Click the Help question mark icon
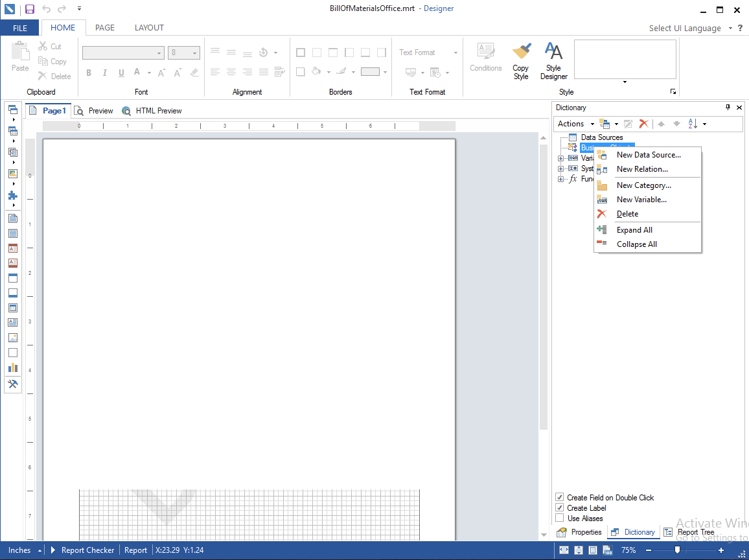Viewport: 749px width, 560px height. [x=741, y=28]
